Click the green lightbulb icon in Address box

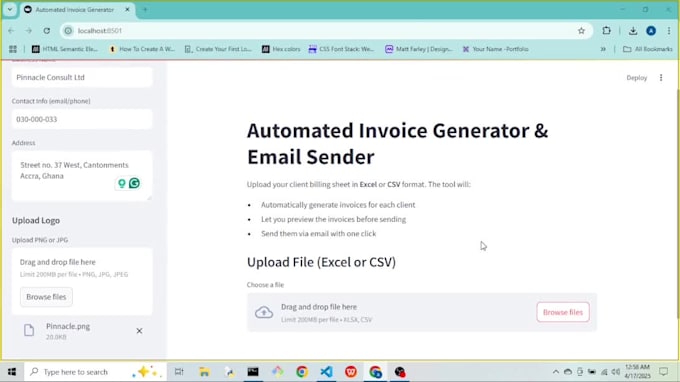coord(122,183)
